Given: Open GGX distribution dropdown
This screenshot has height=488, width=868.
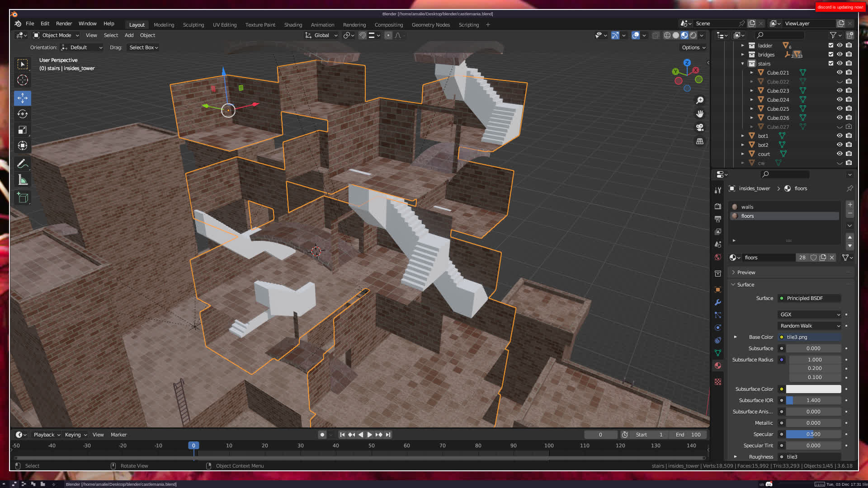Looking at the screenshot, I should (x=809, y=314).
